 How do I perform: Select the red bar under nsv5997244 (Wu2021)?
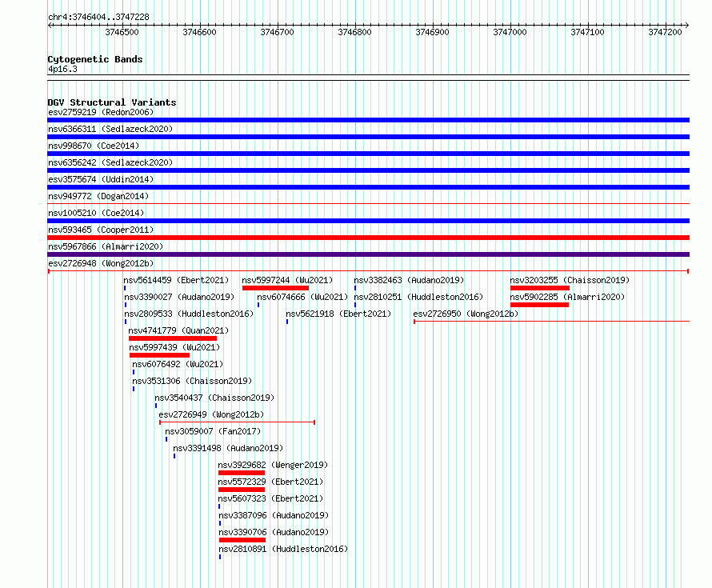click(276, 288)
